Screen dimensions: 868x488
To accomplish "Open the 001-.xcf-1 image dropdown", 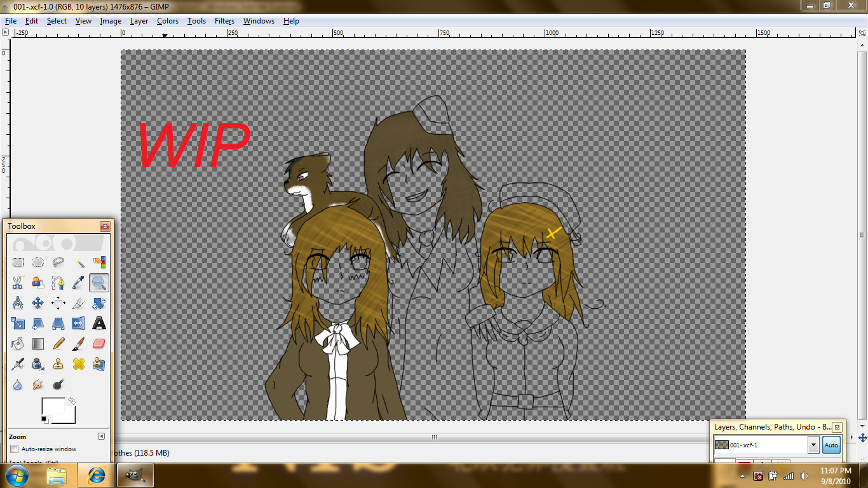I will point(813,445).
